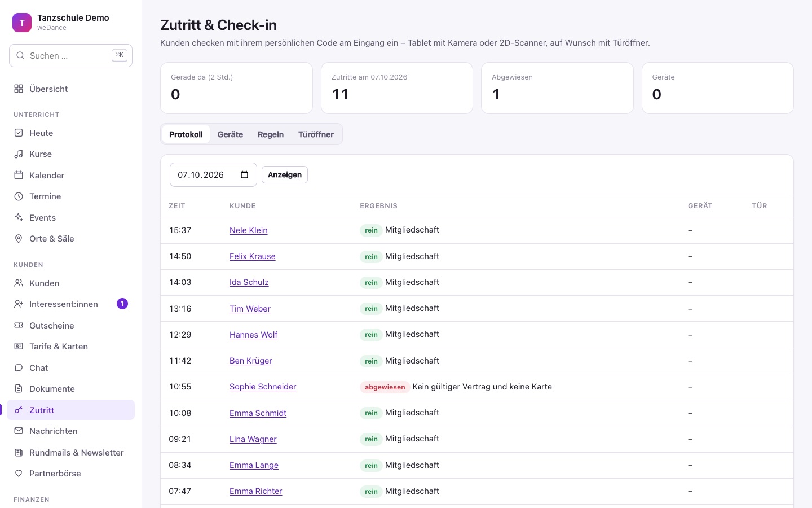Click the Events sparkle icon
Viewport: 812px width, 508px height.
tap(19, 217)
